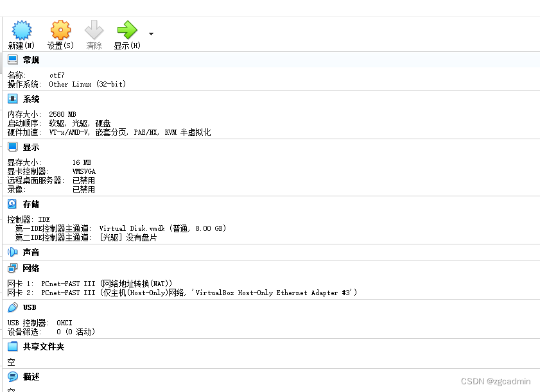Click the VT-x/AMD-V acceleration value
The image size is (540, 392).
pos(130,132)
